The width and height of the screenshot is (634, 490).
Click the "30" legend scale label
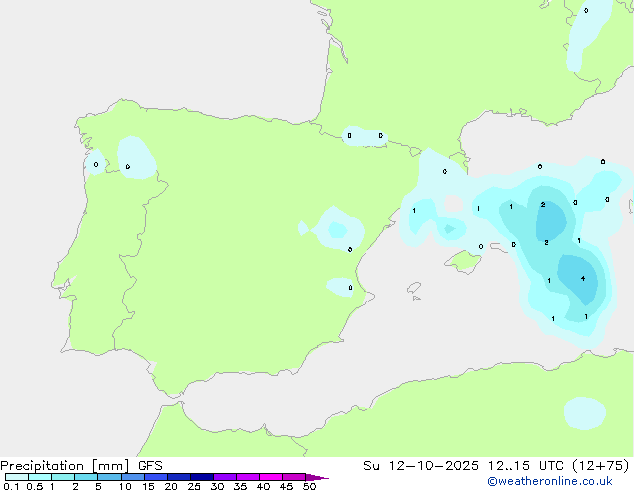(x=217, y=486)
